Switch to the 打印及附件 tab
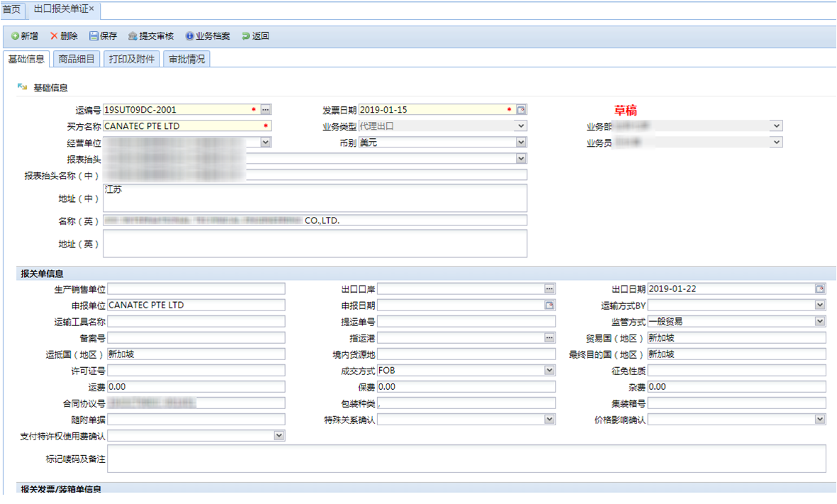Image resolution: width=837 pixels, height=504 pixels. pos(132,60)
